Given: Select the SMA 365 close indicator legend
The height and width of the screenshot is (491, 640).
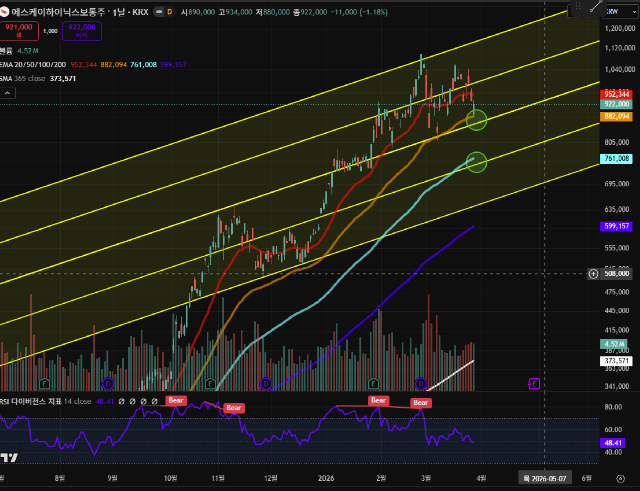Looking at the screenshot, I should pyautogui.click(x=22, y=78).
